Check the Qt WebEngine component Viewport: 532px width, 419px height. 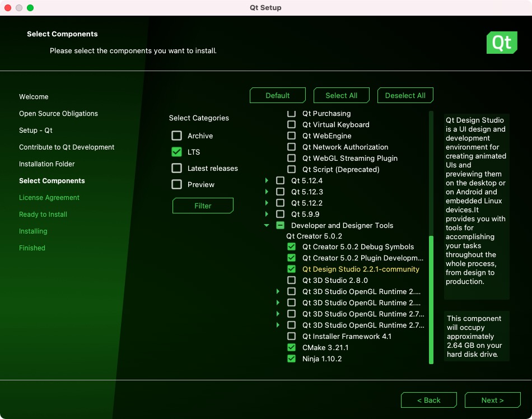(x=291, y=136)
